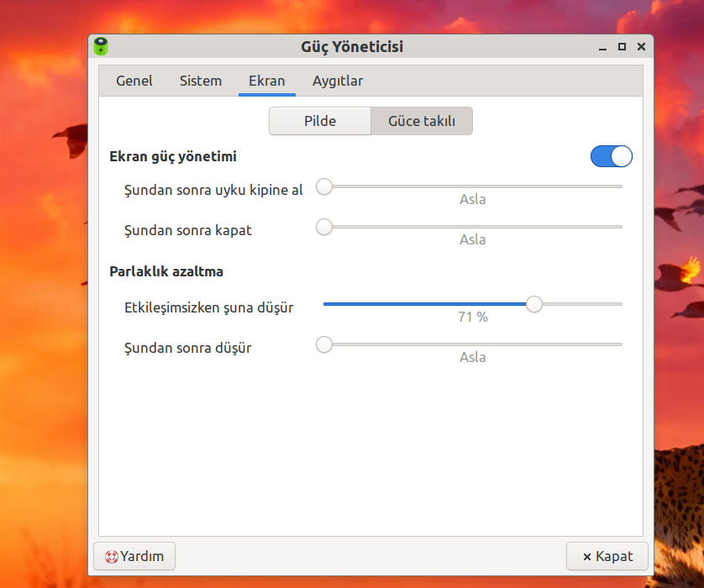Switch to the Genel tab
The width and height of the screenshot is (704, 588).
pyautogui.click(x=134, y=81)
